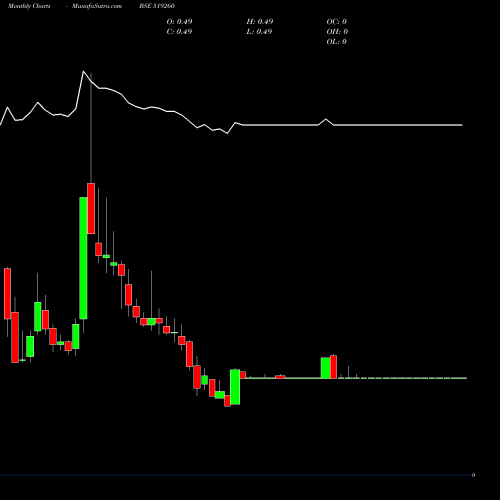
Task: Click the 'H: 0.49' high value
Action: point(260,21)
